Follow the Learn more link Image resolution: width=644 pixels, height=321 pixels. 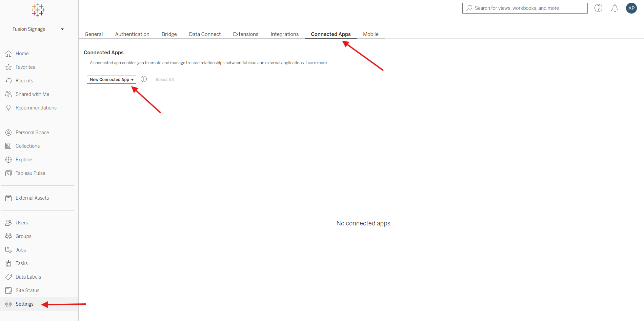(x=316, y=63)
